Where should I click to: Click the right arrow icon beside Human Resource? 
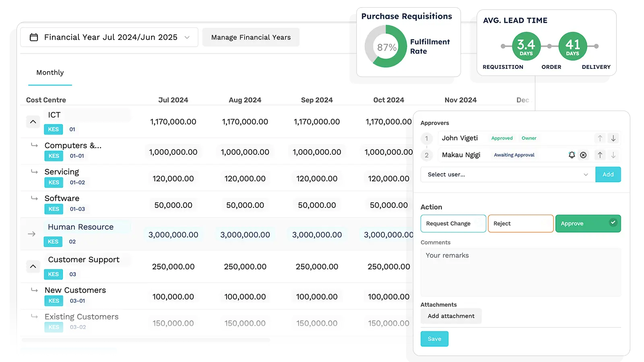pyautogui.click(x=32, y=234)
